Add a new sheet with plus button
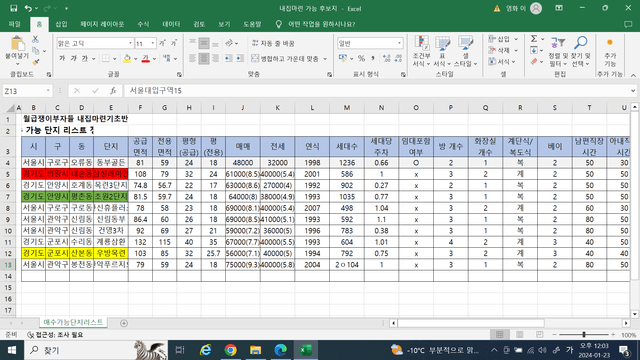The height and width of the screenshot is (360, 640). coord(124,323)
